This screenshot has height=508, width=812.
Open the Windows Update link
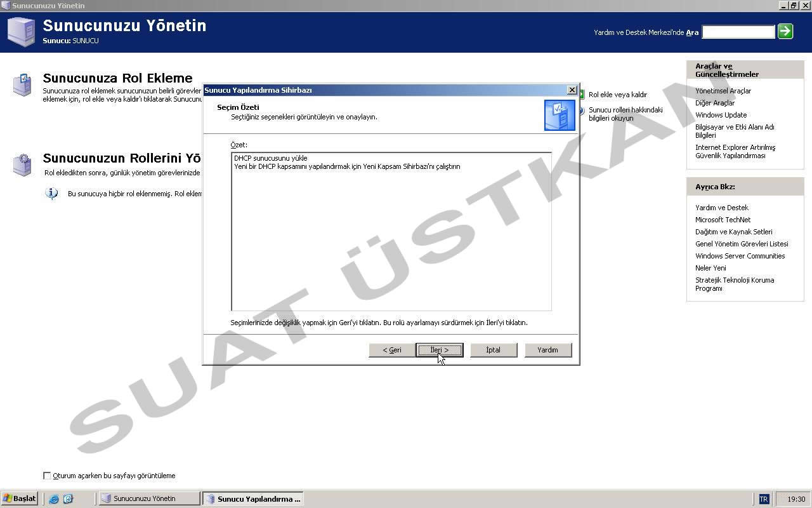point(721,115)
